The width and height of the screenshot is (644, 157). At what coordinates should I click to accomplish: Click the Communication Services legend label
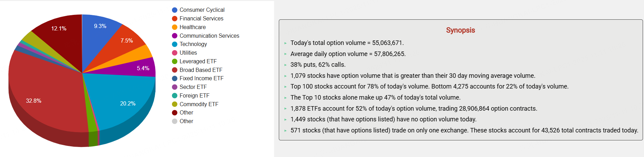coord(209,36)
